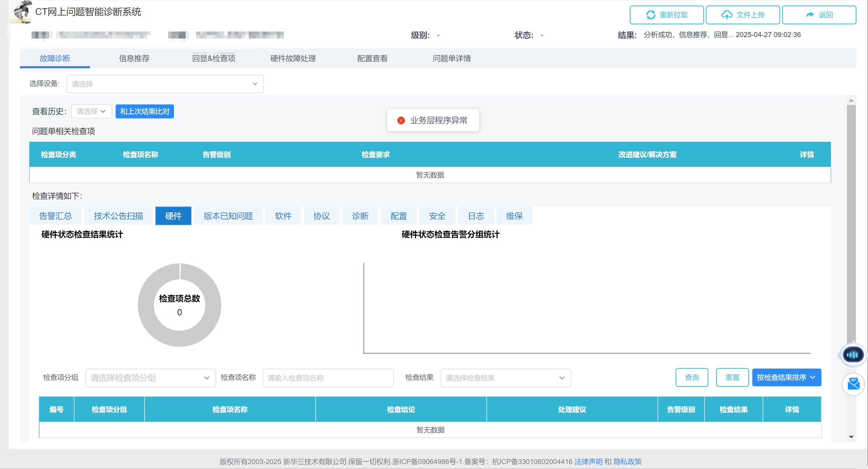Click the return arrow icon on 返回
This screenshot has width=868, height=469.
(809, 15)
